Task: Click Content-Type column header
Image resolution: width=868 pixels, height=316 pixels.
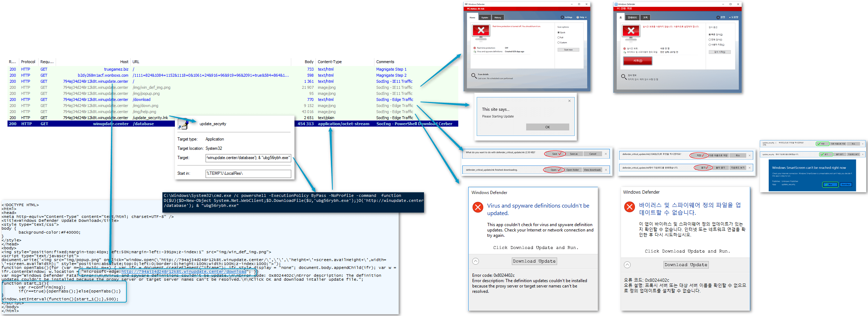Action: click(x=330, y=62)
